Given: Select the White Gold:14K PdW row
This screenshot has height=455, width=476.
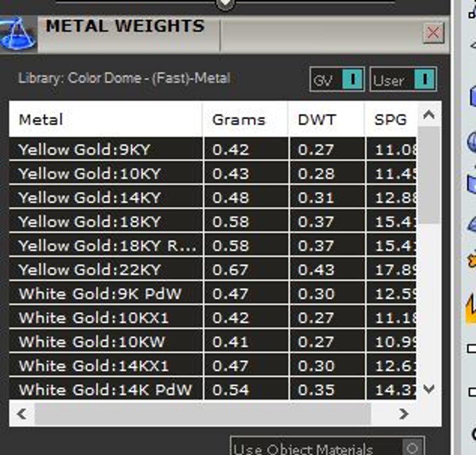Looking at the screenshot, I should coord(212,389).
